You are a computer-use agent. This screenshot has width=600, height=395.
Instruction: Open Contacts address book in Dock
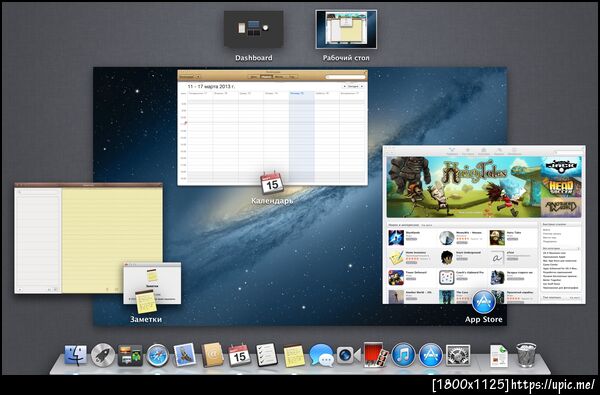[212, 355]
